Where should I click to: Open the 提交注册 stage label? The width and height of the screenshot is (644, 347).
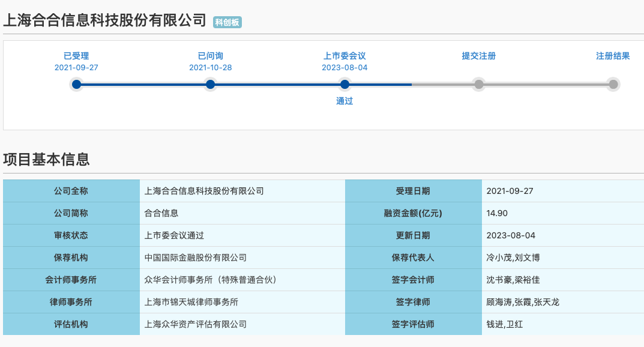(478, 56)
